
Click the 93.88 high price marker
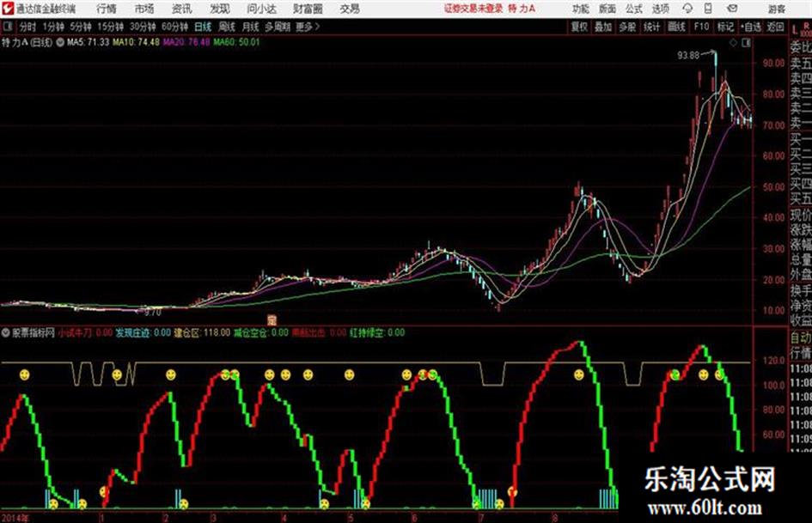pos(688,55)
